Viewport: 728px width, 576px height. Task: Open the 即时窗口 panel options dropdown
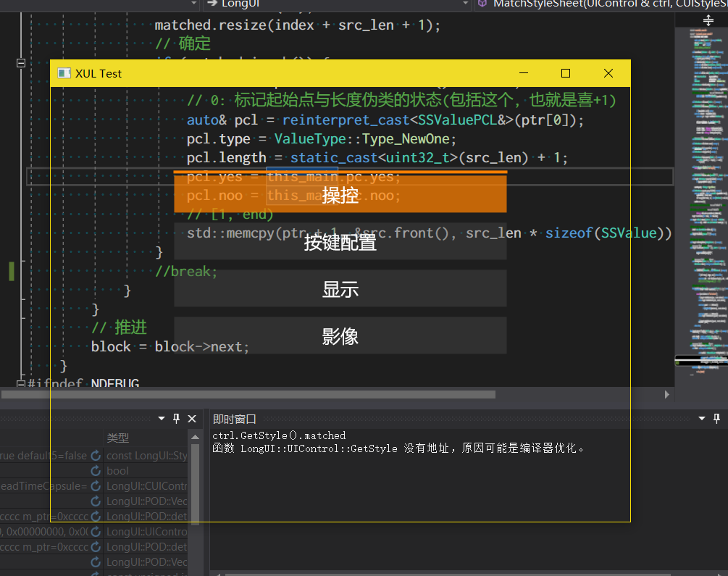[x=702, y=419]
